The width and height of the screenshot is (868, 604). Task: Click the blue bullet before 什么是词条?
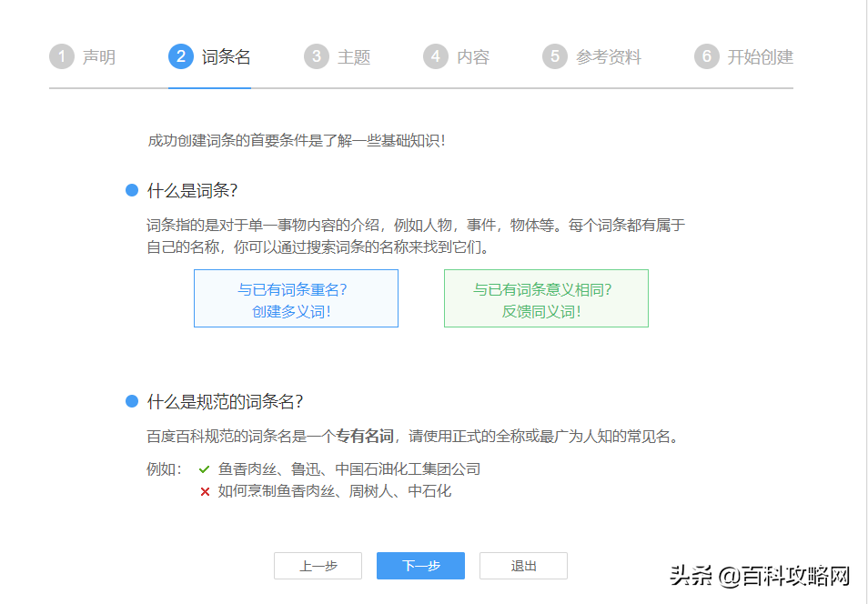131,190
